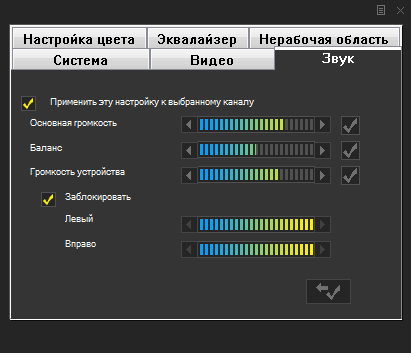The width and height of the screenshot is (411, 360).
Task: Select the Звук tab
Action: (x=338, y=59)
